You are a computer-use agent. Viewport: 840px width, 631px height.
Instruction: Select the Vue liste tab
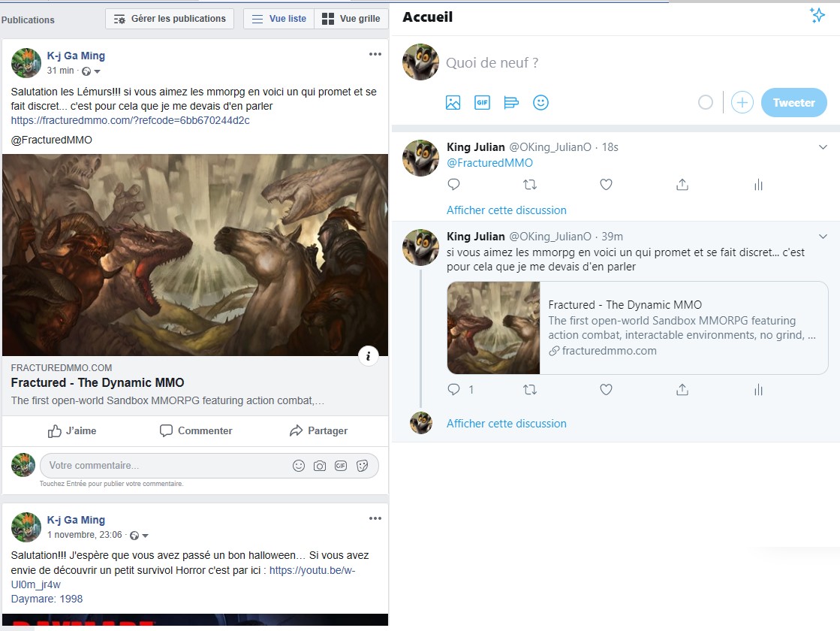(x=278, y=19)
